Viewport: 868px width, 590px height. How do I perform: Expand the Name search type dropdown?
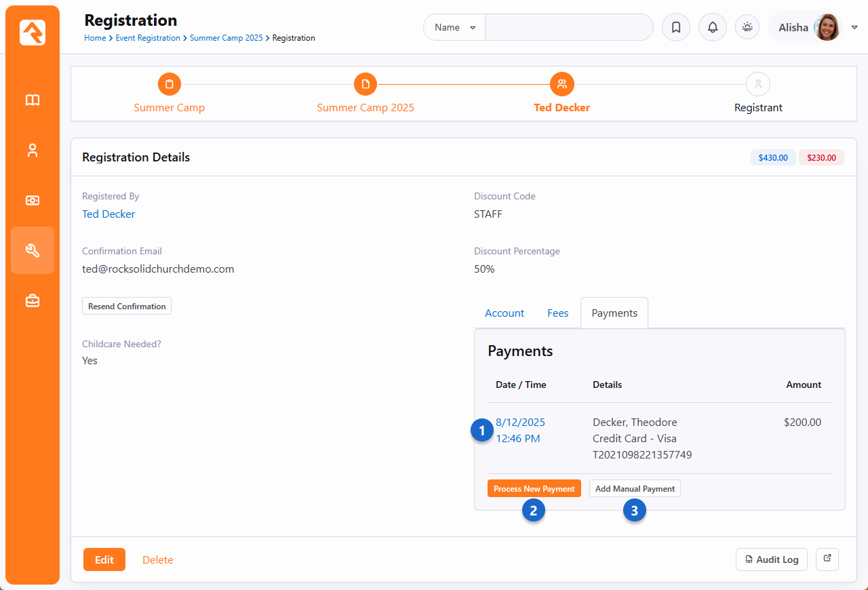454,28
